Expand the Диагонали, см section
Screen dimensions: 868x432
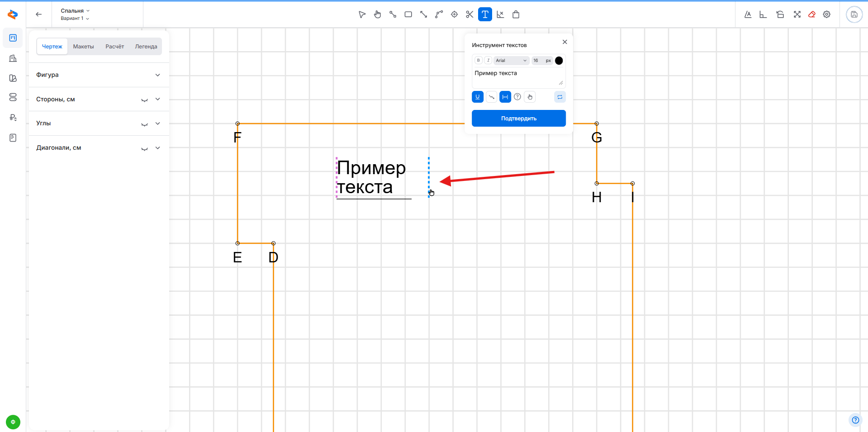pyautogui.click(x=157, y=148)
